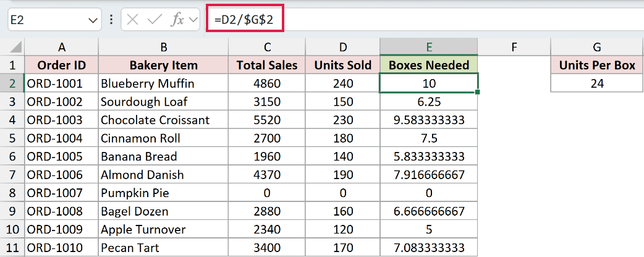The image size is (644, 257).
Task: Select the Banana Bread cell
Action: point(163,156)
